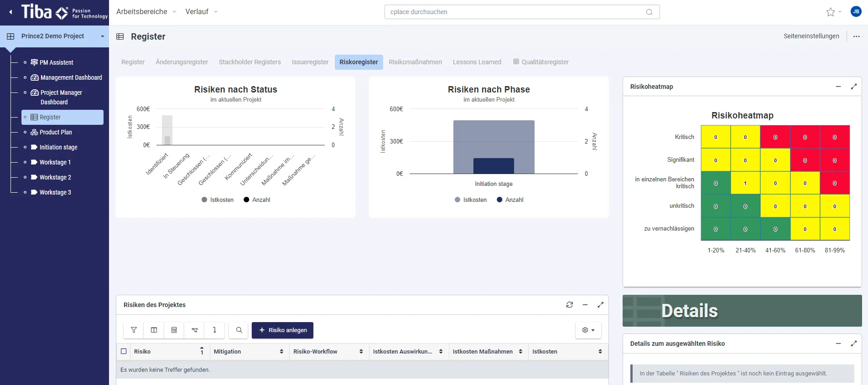Click the calculator icon in risk table toolbar
This screenshot has width=868, height=385.
click(174, 330)
